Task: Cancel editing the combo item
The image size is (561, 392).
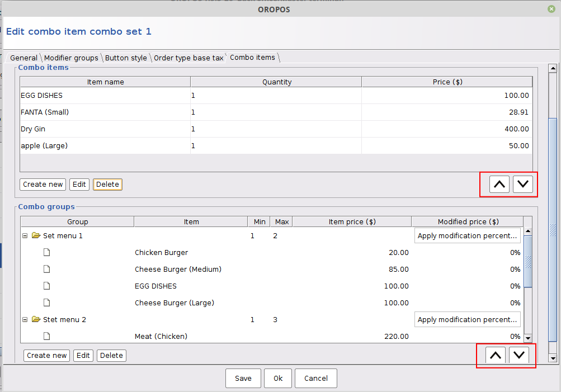Action: 316,378
